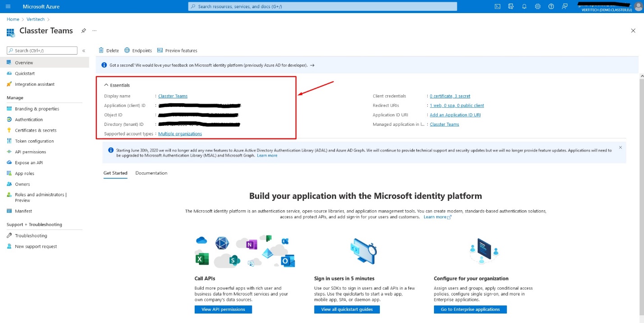
Task: Click the Vertitech breadcrumb link
Action: (35, 19)
